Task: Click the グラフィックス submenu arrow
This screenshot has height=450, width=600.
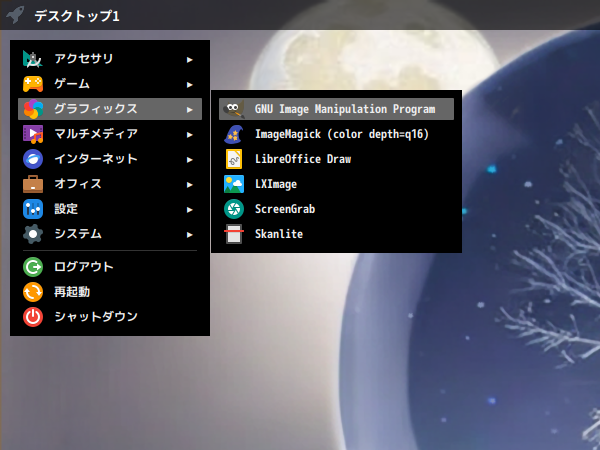Action: pos(189,110)
